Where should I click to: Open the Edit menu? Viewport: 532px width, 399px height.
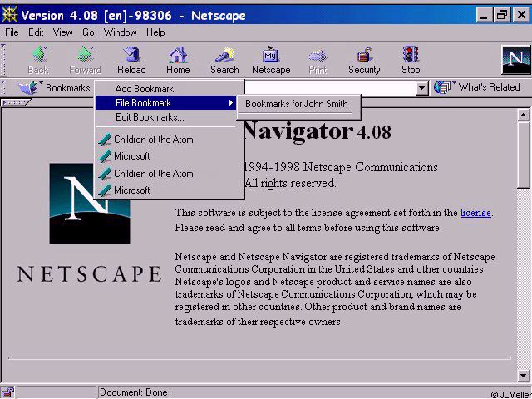tap(36, 32)
